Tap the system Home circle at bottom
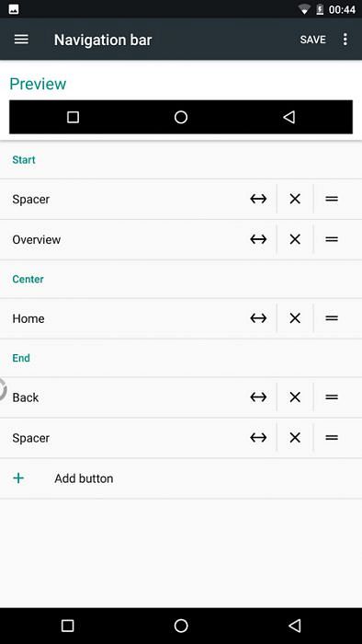The image size is (362, 644). coord(181,626)
